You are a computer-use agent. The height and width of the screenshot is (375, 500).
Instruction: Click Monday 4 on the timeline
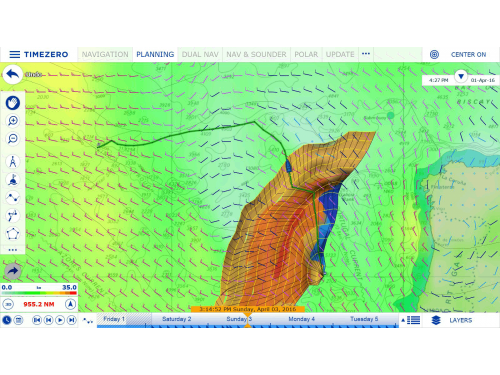(301, 319)
